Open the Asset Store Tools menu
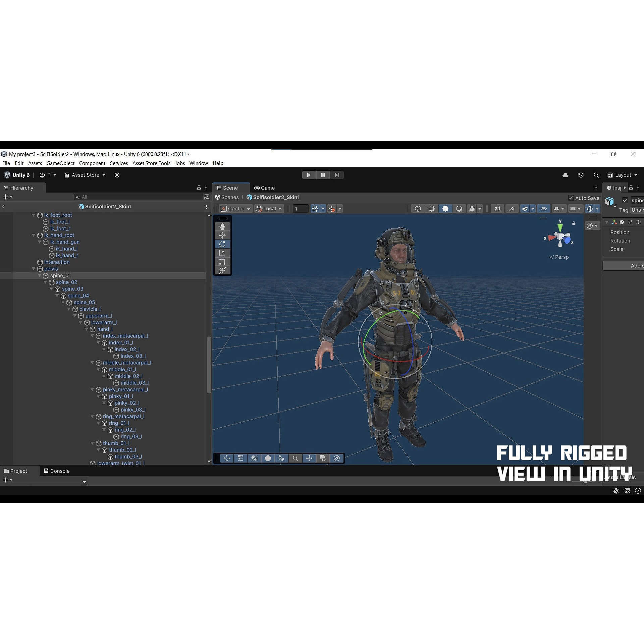The width and height of the screenshot is (644, 644). (151, 163)
